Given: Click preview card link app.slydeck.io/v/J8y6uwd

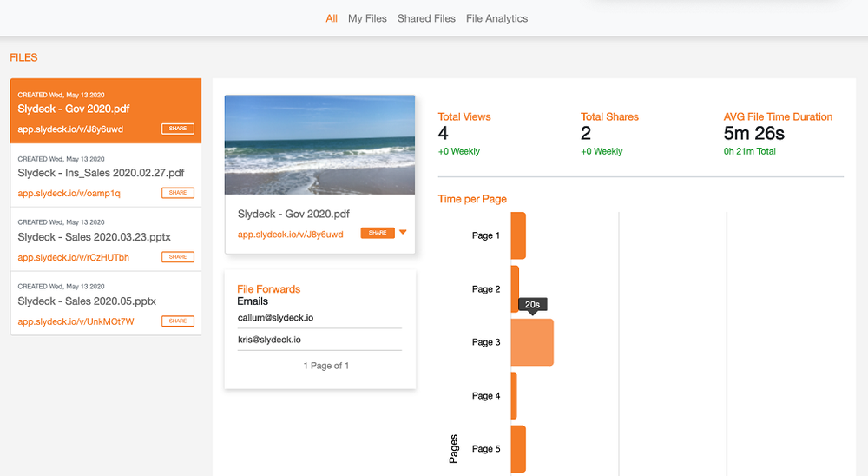Looking at the screenshot, I should coord(291,235).
